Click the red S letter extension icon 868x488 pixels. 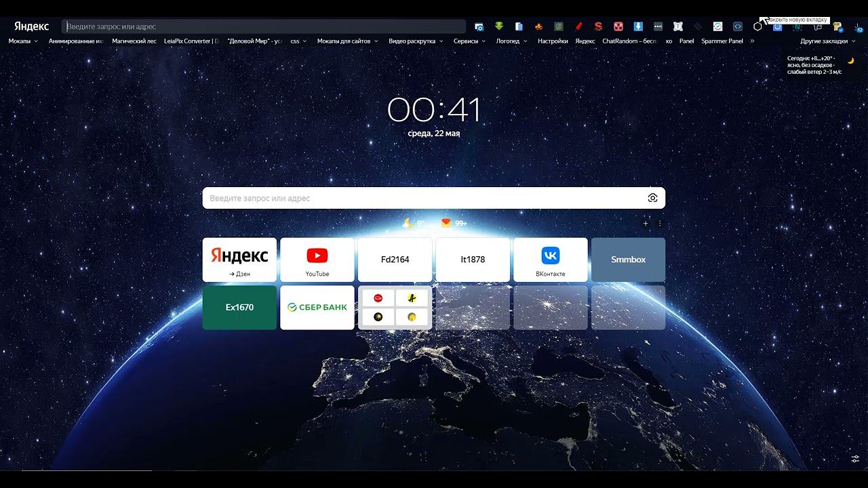(598, 26)
